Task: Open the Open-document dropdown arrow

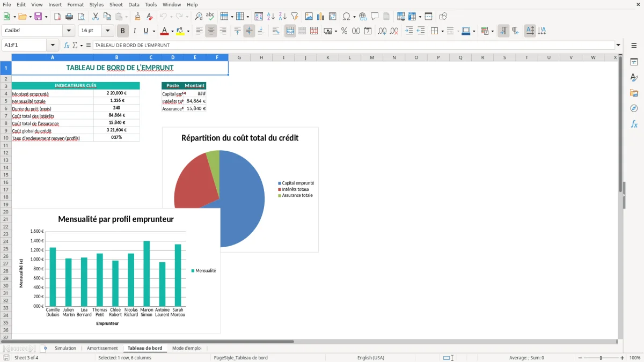Action: 30,17
